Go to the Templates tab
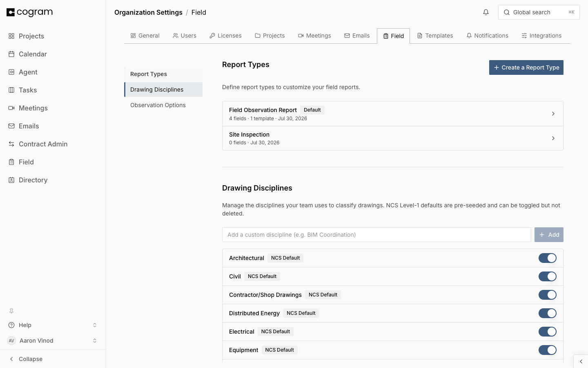Viewport: 588px width, 368px height. 435,36
